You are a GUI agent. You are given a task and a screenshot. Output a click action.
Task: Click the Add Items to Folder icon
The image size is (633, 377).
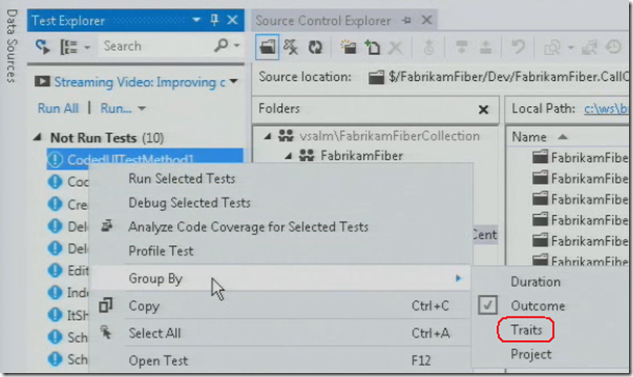coord(372,47)
